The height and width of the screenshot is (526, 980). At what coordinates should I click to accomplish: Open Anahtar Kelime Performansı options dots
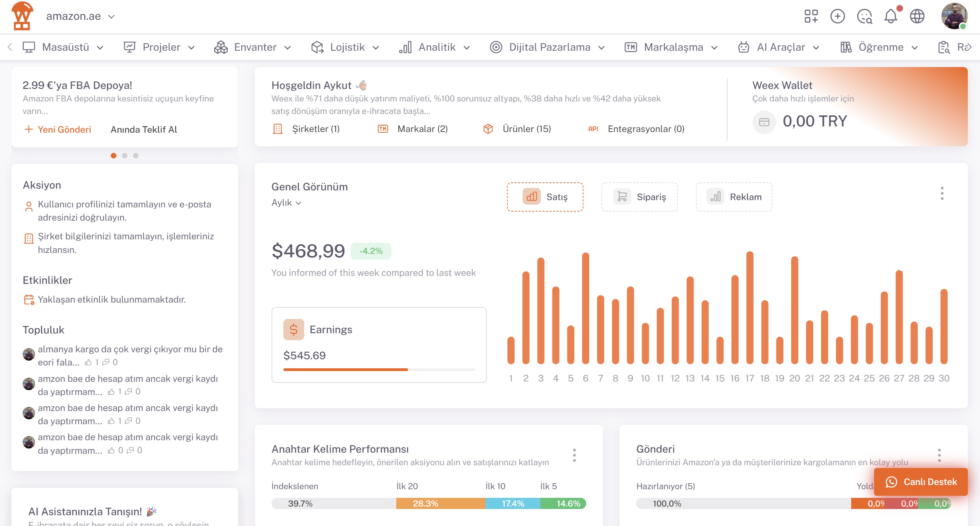click(574, 455)
